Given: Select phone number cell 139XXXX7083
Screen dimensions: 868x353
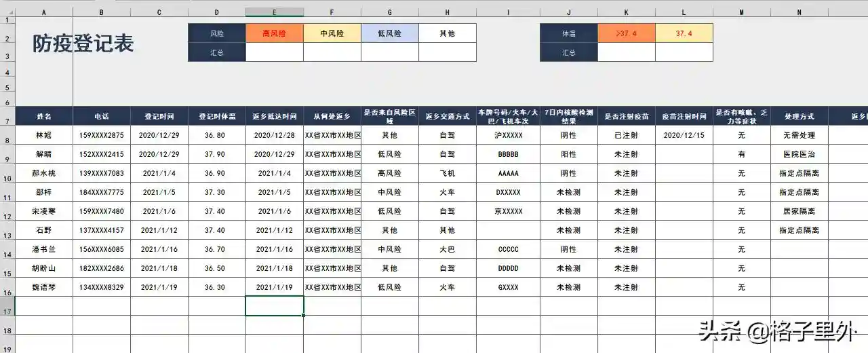Looking at the screenshot, I should click(102, 173).
